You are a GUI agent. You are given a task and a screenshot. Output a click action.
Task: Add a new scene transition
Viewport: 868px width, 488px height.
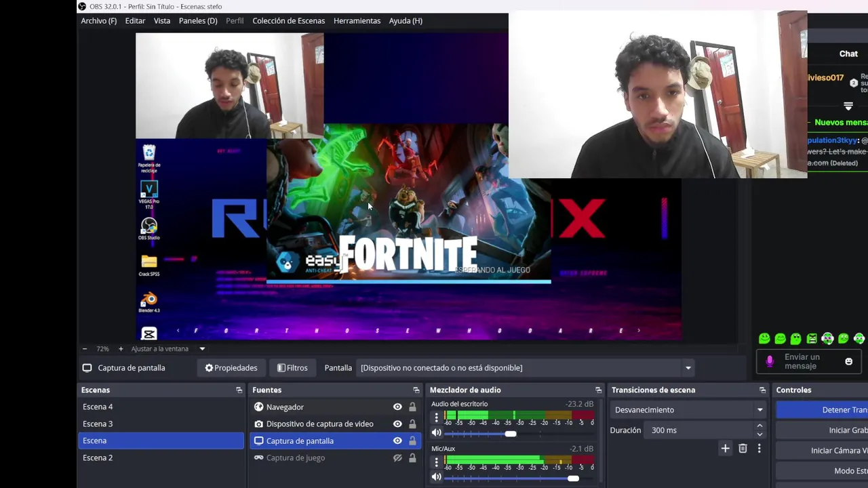(725, 449)
